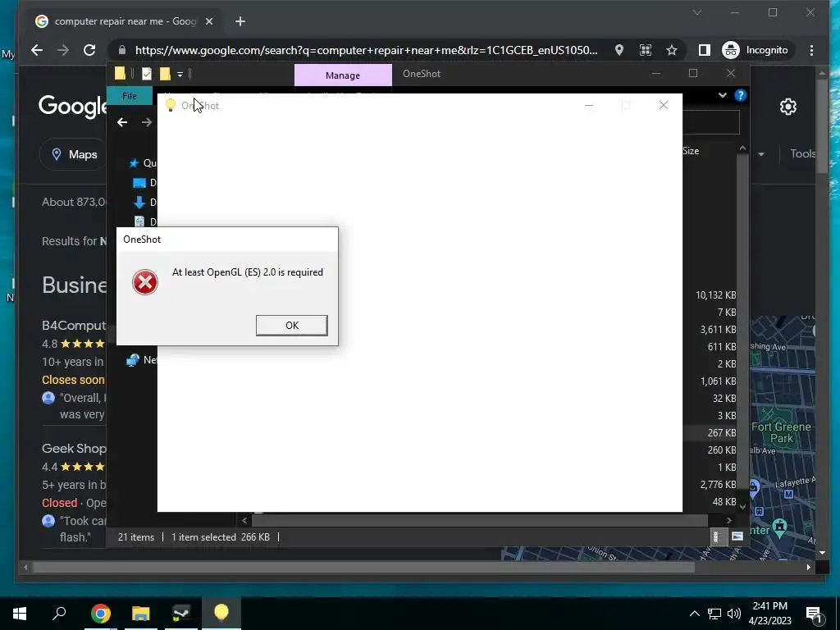The height and width of the screenshot is (630, 840).
Task: Open Geek Shop business listing
Action: 74,449
